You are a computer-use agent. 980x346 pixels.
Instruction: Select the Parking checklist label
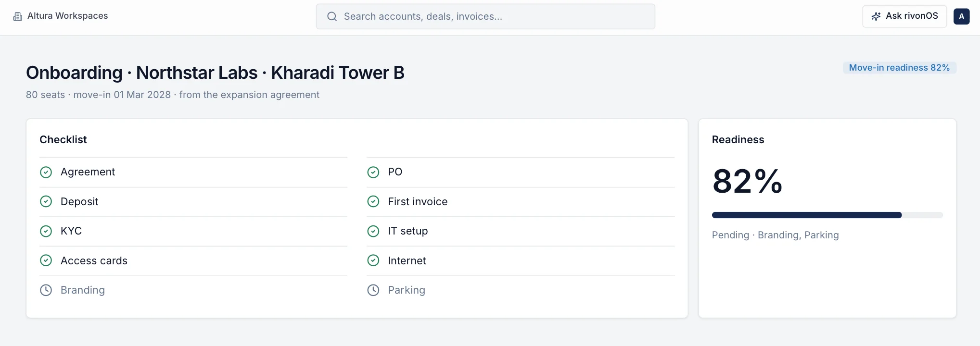pyautogui.click(x=407, y=290)
